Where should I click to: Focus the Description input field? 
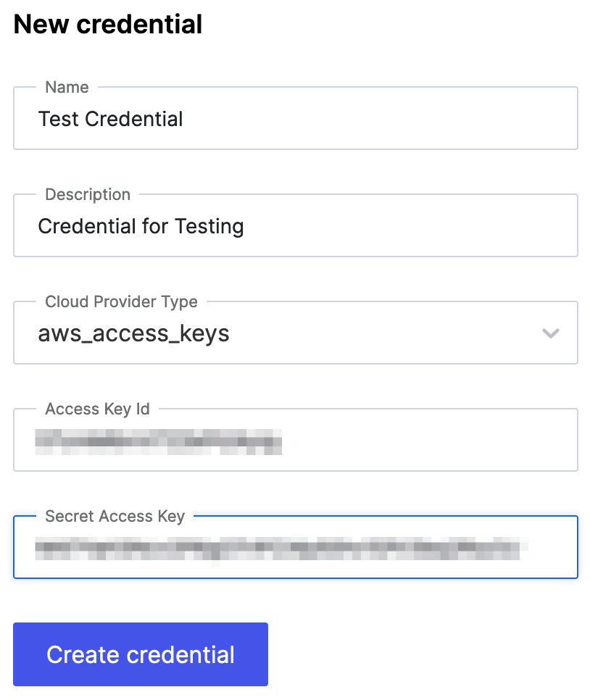pos(295,226)
